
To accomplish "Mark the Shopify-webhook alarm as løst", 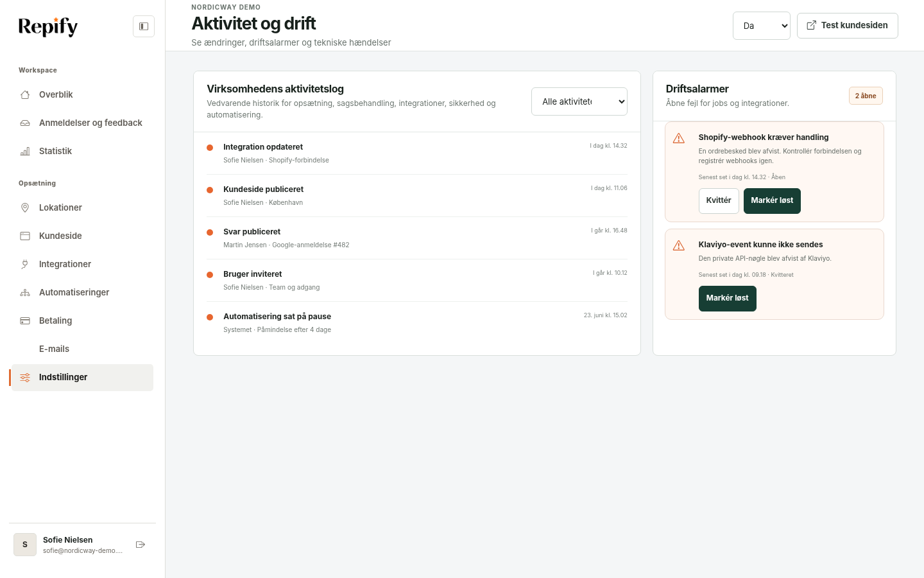I will pyautogui.click(x=772, y=200).
